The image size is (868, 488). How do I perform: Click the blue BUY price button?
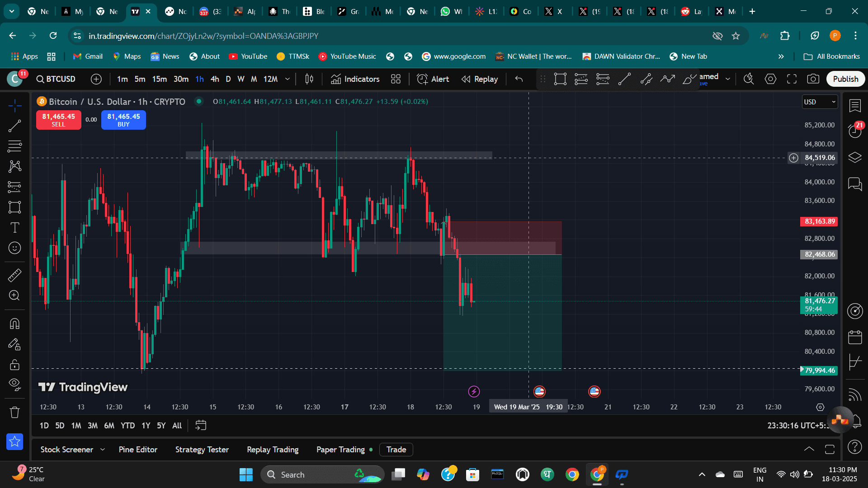(x=123, y=120)
